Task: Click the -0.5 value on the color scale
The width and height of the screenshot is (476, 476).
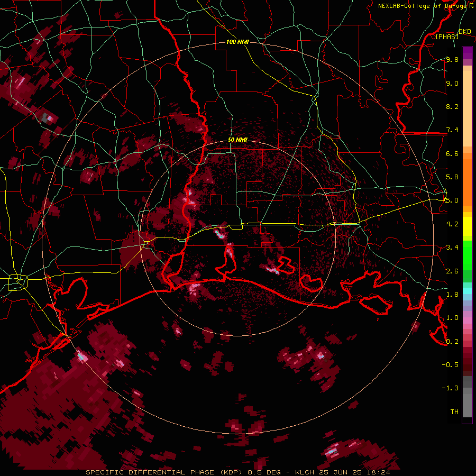Action: pyautogui.click(x=450, y=364)
